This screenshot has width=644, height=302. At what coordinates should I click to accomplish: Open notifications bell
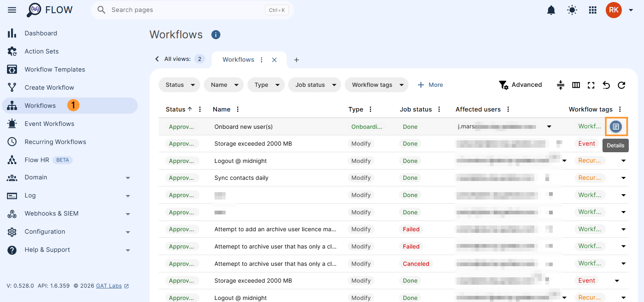click(x=551, y=10)
